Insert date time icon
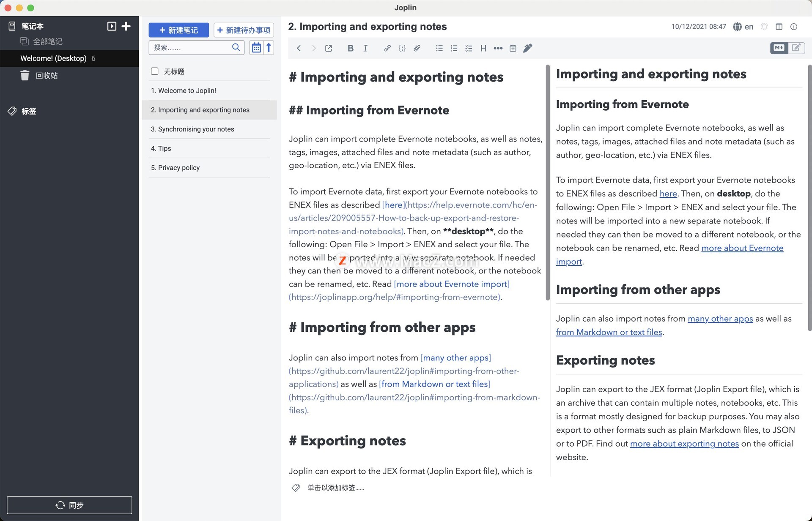The width and height of the screenshot is (812, 521). tap(513, 48)
